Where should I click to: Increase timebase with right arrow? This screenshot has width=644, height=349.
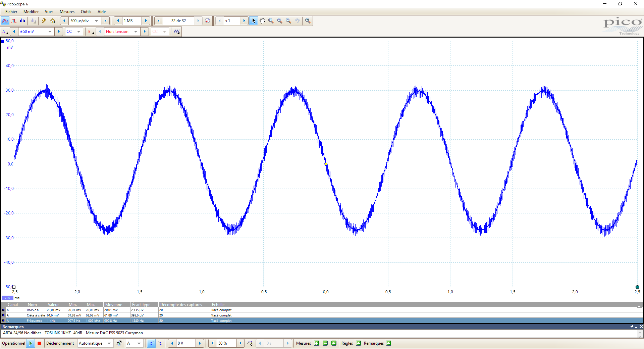pos(105,21)
